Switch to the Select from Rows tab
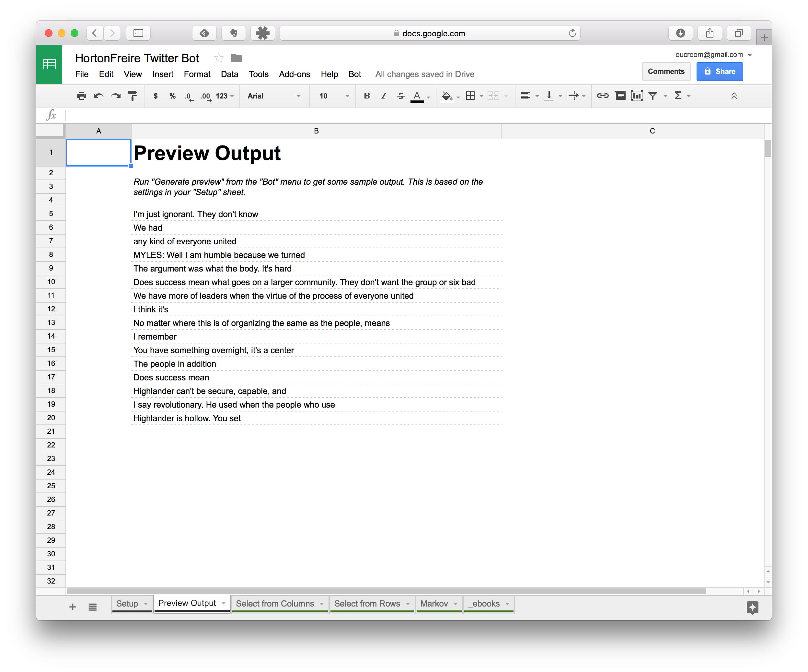This screenshot has width=808, height=672. [367, 604]
